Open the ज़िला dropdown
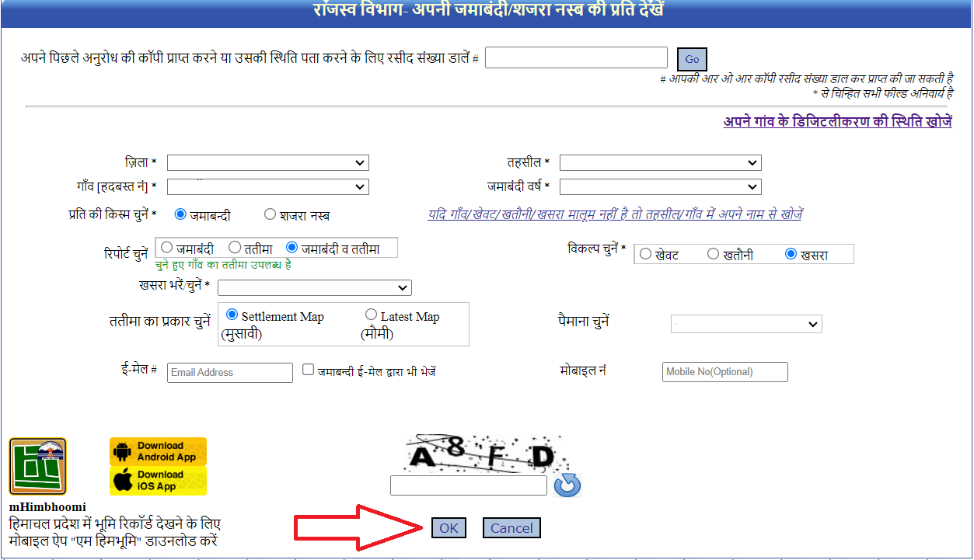The image size is (974, 560). coord(267,163)
